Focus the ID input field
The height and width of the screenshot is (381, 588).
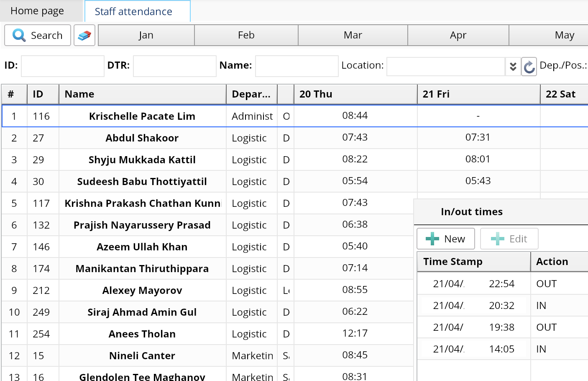tap(62, 66)
